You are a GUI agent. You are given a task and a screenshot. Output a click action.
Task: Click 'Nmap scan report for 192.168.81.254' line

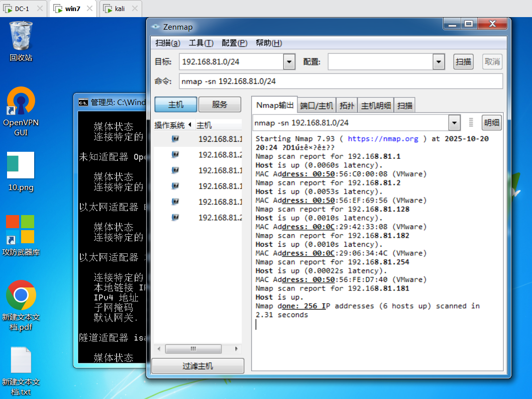(333, 262)
